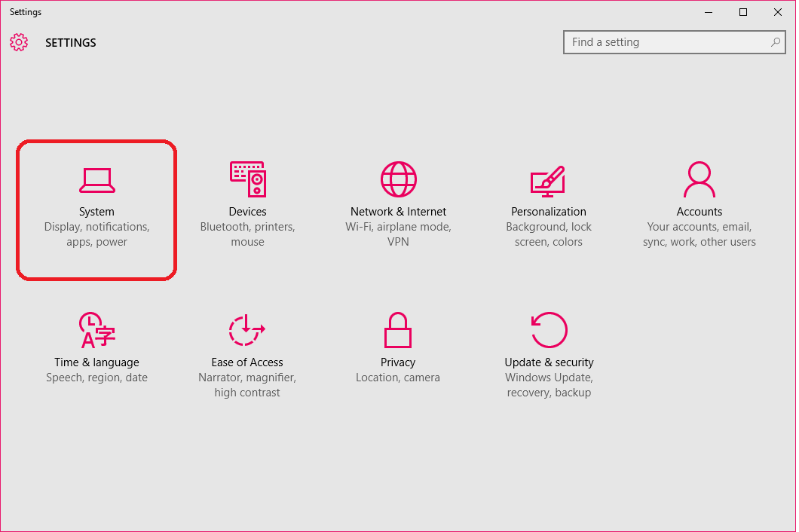Viewport: 799px width, 532px height.
Task: Click "Windows Update, recovery, backup" description
Action: point(548,384)
